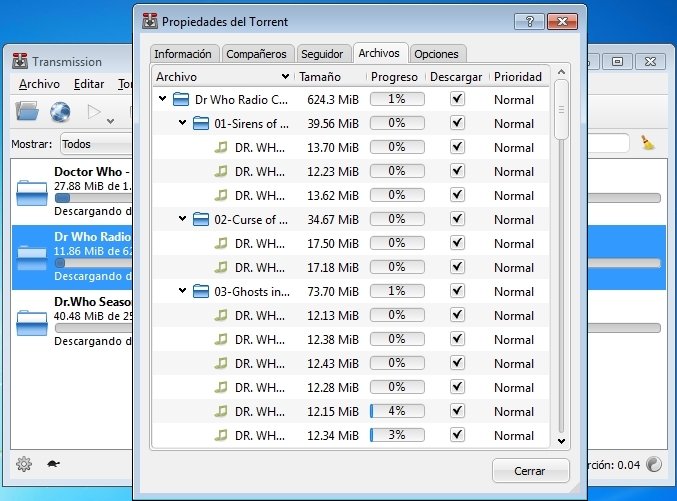Uncheck Descargar for the 12.15 MiB file
This screenshot has width=677, height=501.
click(x=457, y=411)
